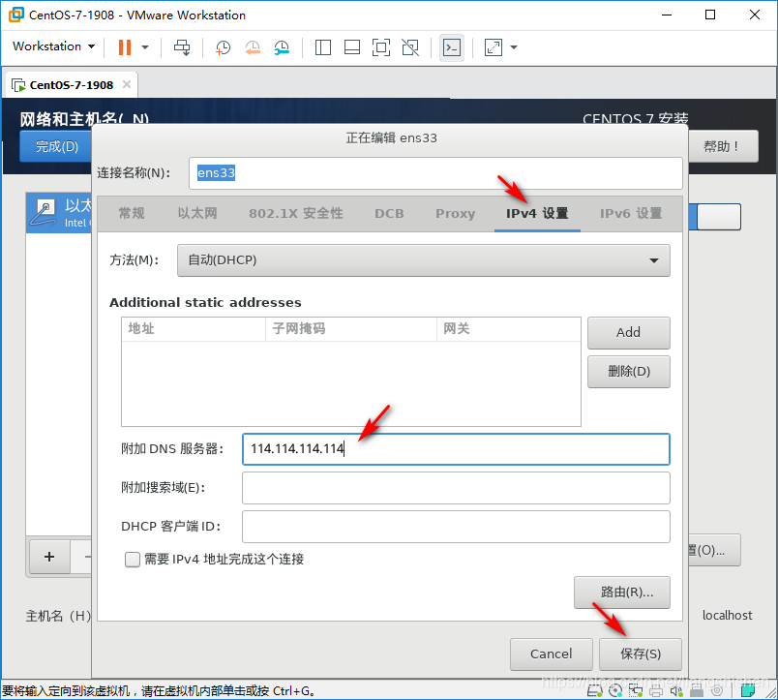This screenshot has height=700, width=778.
Task: Check 需要 IPv4 地址完成这个连接
Action: point(133,560)
